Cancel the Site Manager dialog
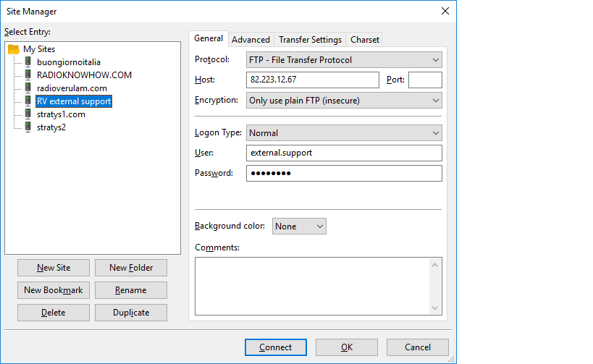Image resolution: width=593 pixels, height=364 pixels. (x=418, y=347)
